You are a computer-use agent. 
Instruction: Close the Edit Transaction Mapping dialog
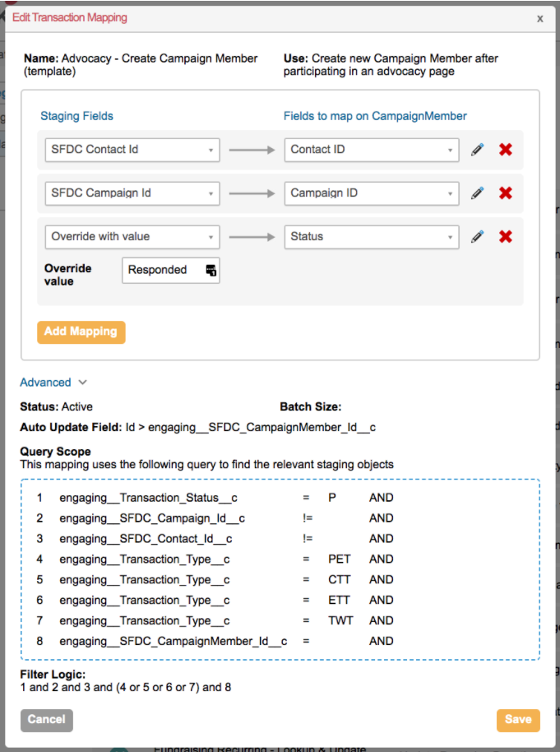[x=540, y=18]
